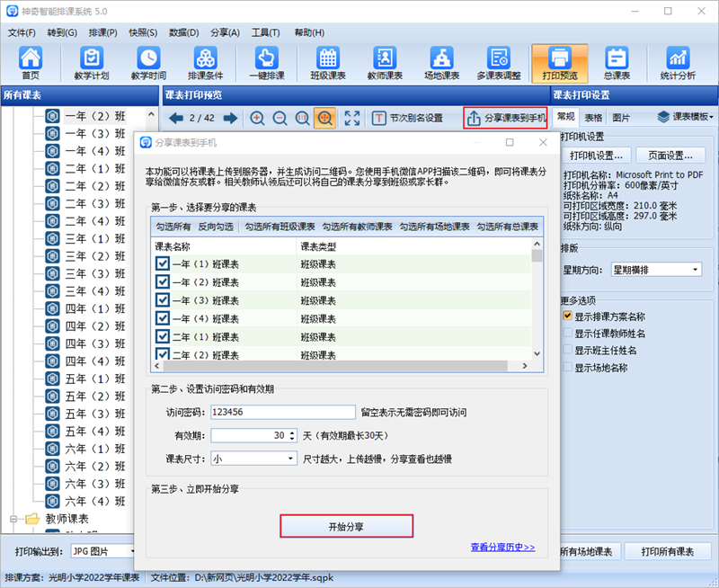Viewport: 719px width, 588px height.
Task: Enable 显示任课教师姓名 option
Action: pyautogui.click(x=568, y=333)
